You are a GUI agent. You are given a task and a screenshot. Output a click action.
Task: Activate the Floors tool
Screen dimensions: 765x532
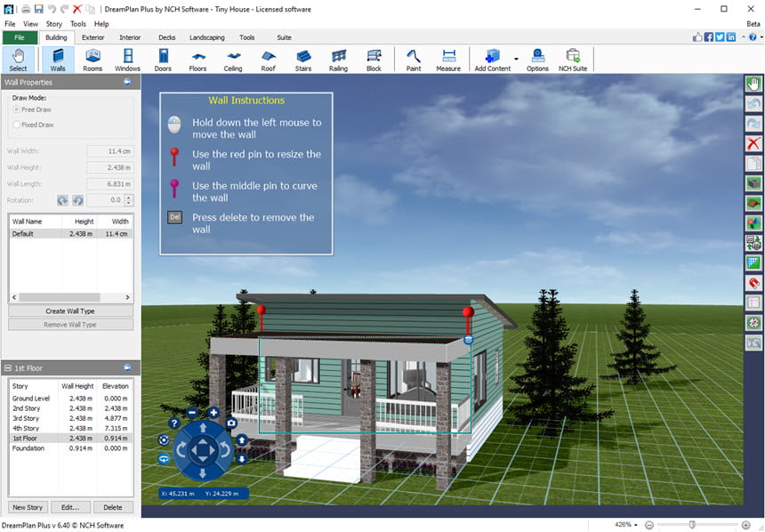pyautogui.click(x=197, y=60)
